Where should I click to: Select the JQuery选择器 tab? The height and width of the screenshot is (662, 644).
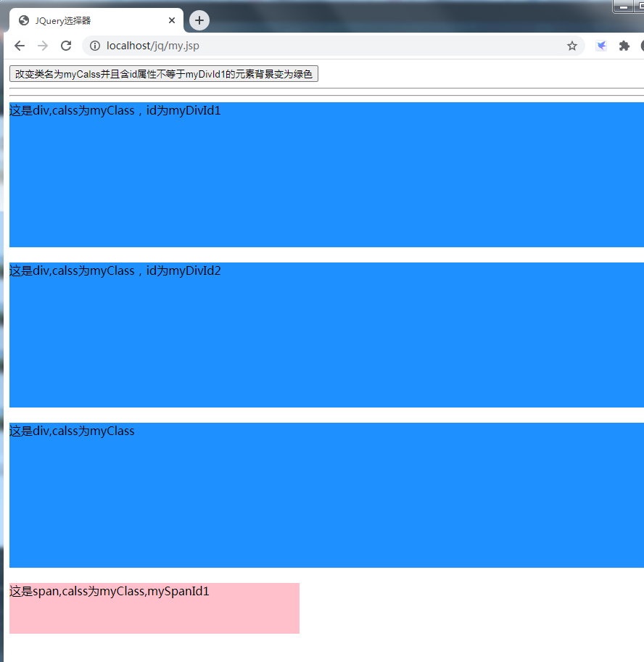point(96,20)
